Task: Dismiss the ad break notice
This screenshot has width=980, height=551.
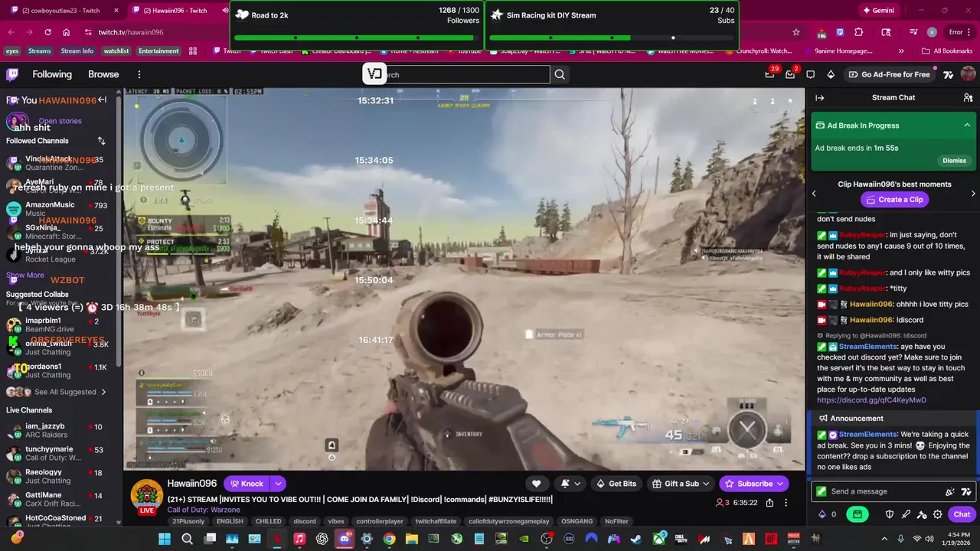Action: click(x=954, y=161)
